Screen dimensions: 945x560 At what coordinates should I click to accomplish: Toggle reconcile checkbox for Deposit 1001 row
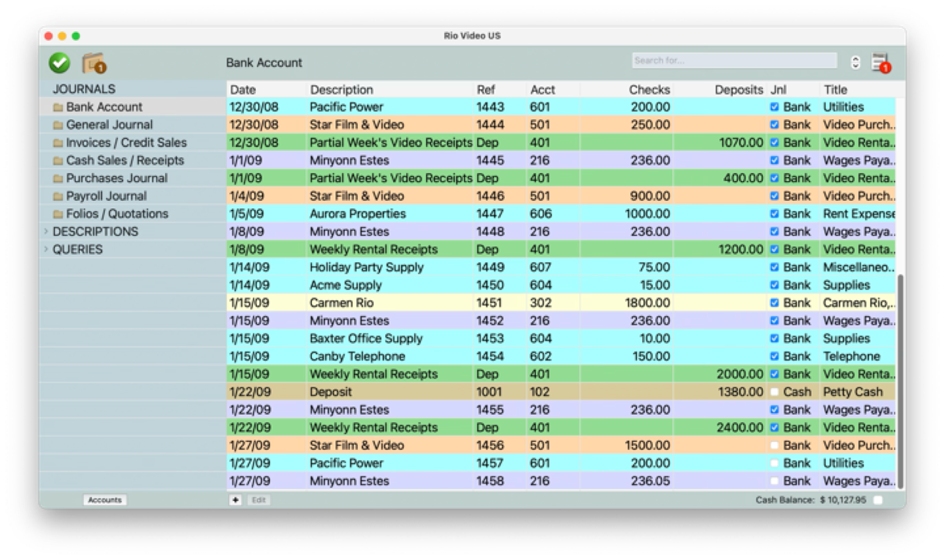click(774, 392)
